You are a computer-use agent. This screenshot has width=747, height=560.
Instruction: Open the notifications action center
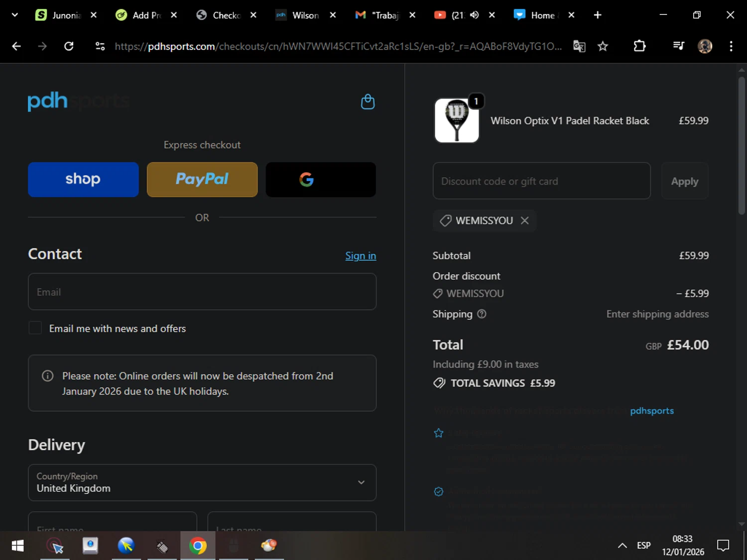pyautogui.click(x=723, y=546)
